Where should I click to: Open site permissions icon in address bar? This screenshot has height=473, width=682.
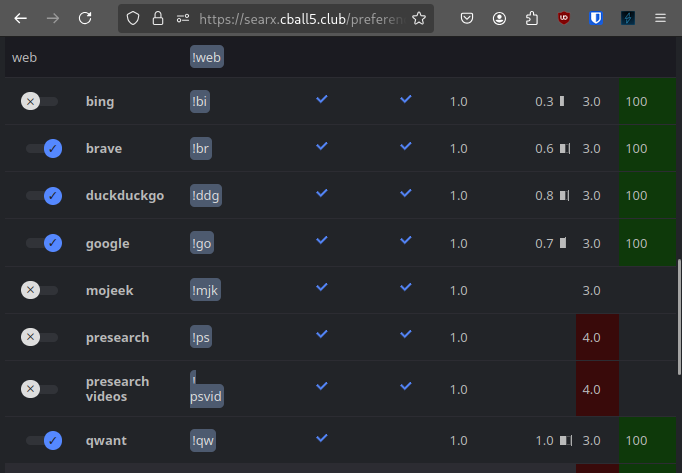click(x=183, y=18)
